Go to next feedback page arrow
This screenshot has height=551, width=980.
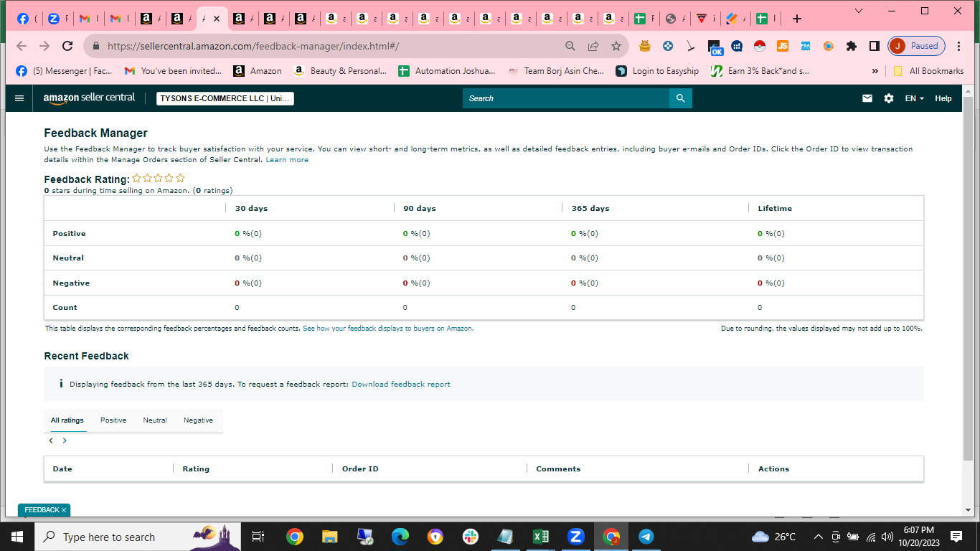click(x=65, y=441)
